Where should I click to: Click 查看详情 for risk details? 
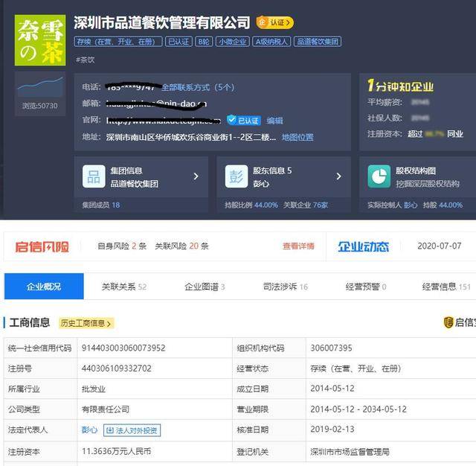298,246
